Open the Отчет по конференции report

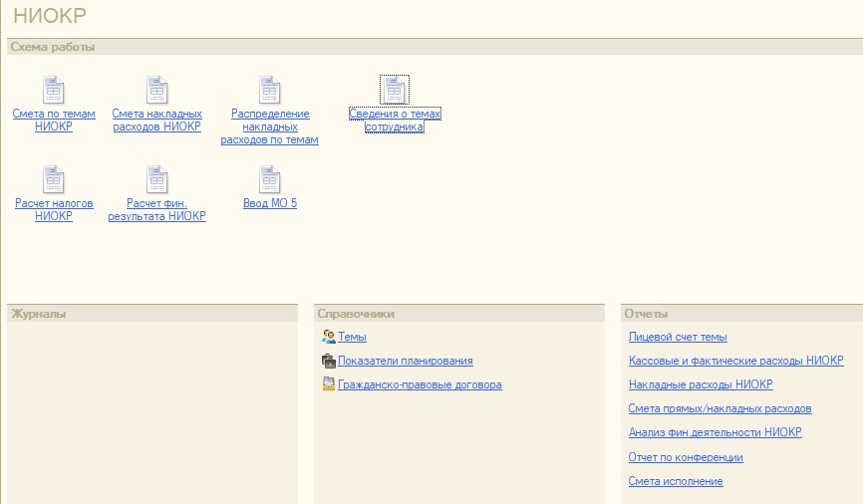(x=686, y=458)
